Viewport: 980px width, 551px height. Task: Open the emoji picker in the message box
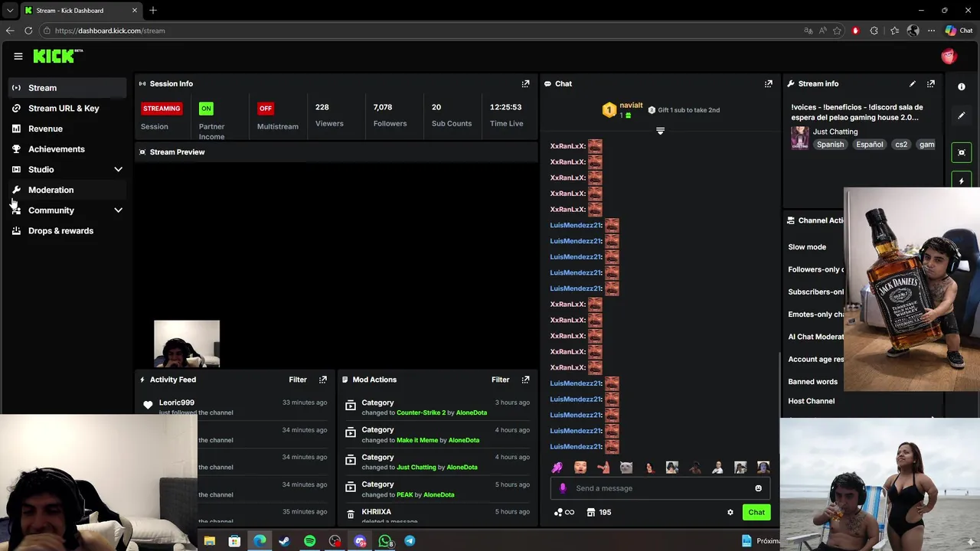coord(758,488)
